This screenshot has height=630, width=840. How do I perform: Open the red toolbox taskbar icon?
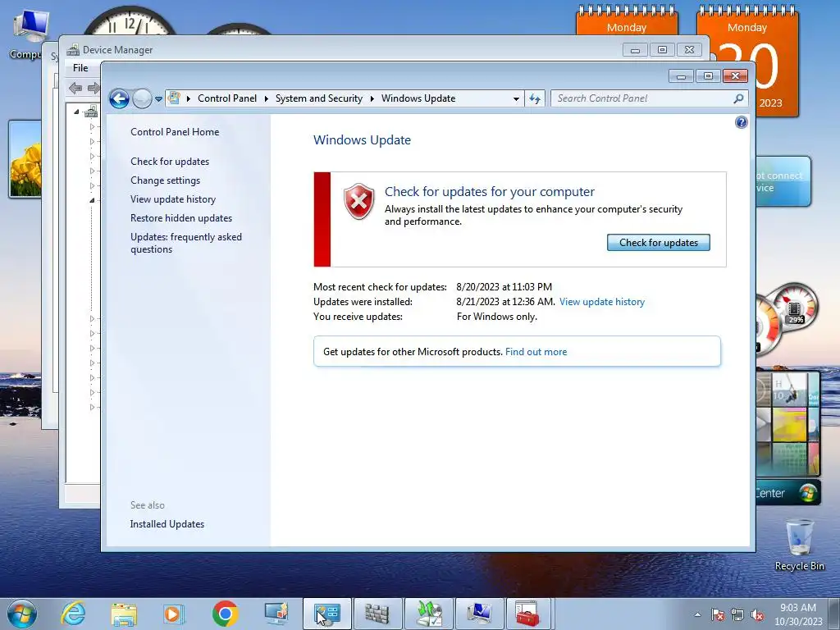point(527,614)
